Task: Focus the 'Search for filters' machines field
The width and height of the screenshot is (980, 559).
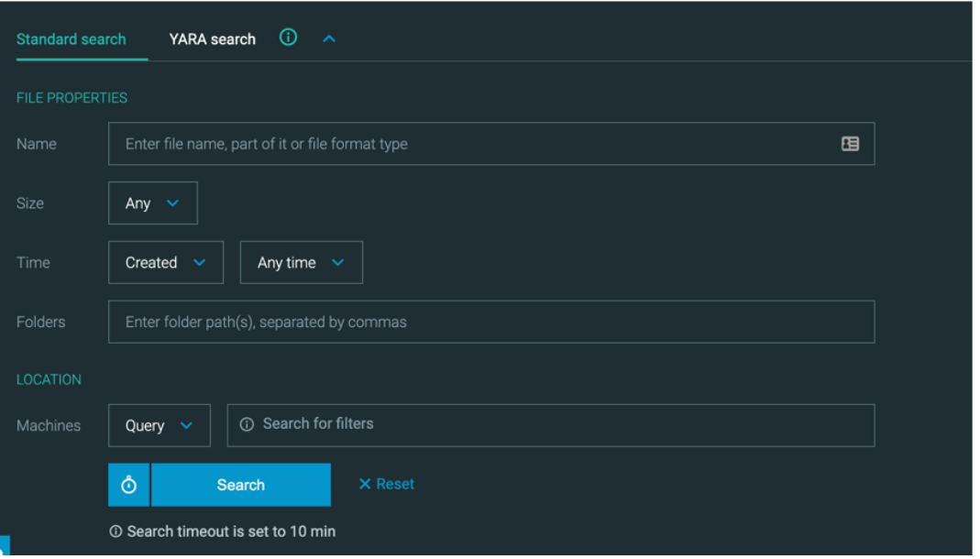Action: pyautogui.click(x=559, y=424)
